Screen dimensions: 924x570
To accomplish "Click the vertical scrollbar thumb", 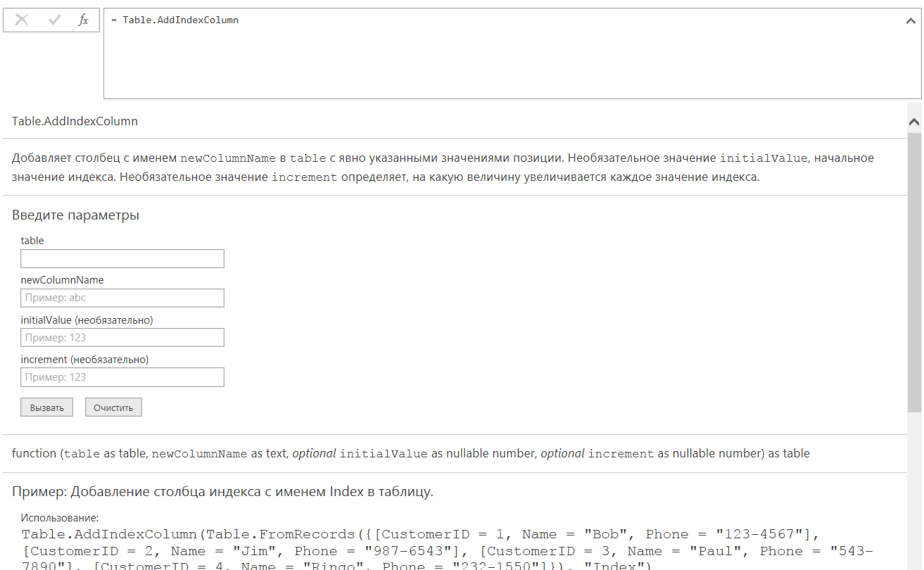I will tap(914, 271).
